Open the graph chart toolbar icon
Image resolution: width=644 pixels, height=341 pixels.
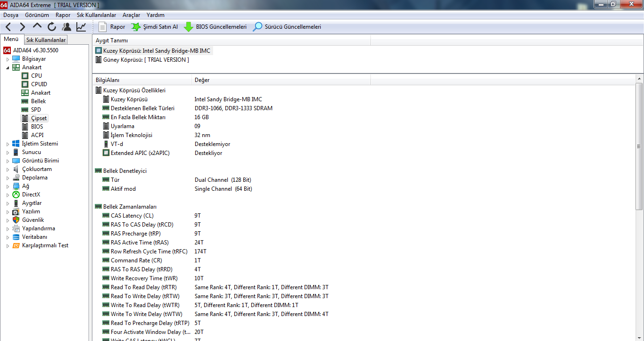point(81,27)
